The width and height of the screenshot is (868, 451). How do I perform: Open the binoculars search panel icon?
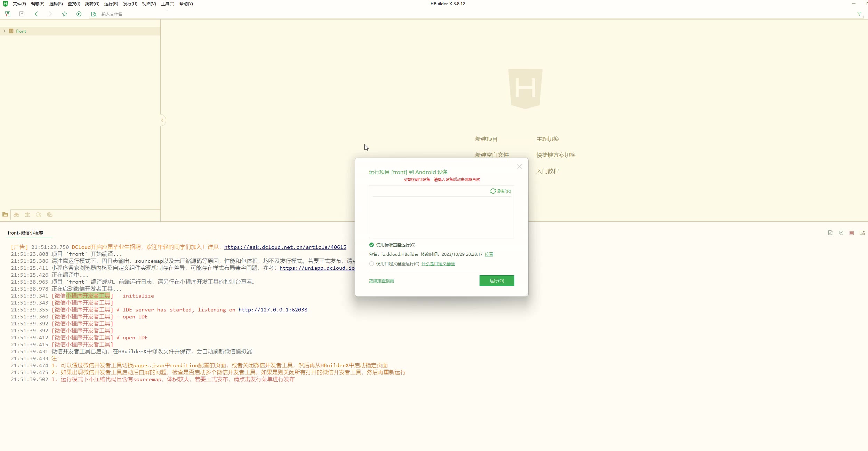click(x=16, y=215)
